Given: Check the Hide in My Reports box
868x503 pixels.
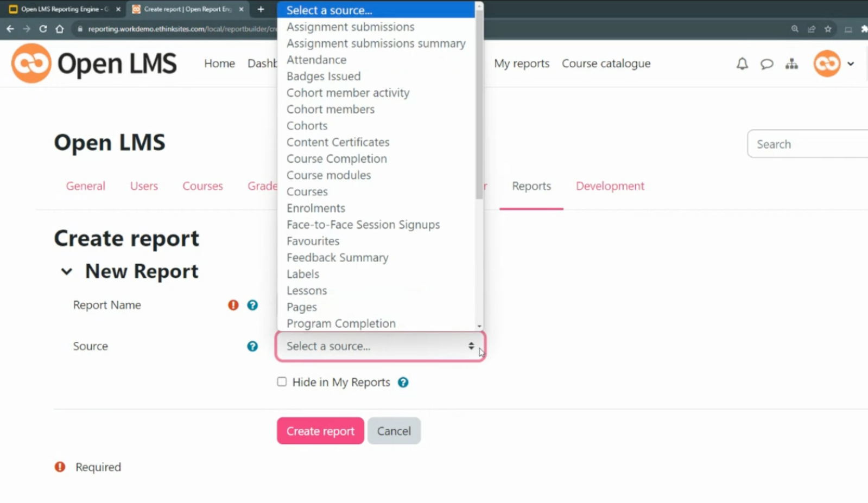Looking at the screenshot, I should tap(282, 381).
